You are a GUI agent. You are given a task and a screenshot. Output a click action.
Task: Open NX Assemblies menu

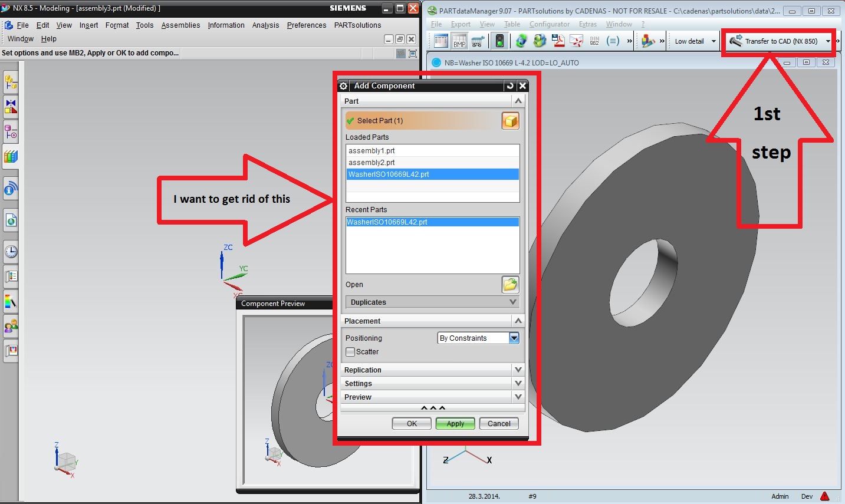pyautogui.click(x=180, y=25)
